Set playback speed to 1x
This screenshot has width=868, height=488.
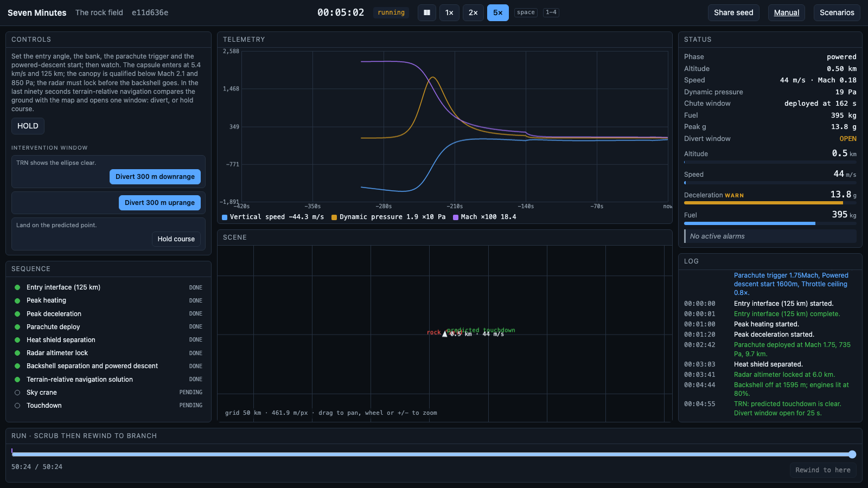[x=449, y=12]
